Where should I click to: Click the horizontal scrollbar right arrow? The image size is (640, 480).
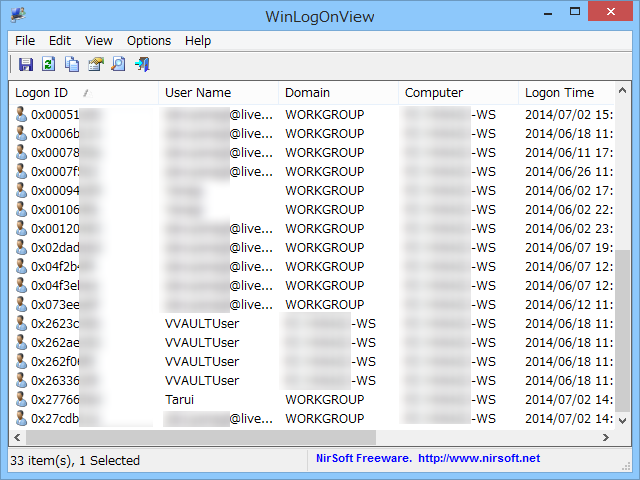[x=606, y=438]
